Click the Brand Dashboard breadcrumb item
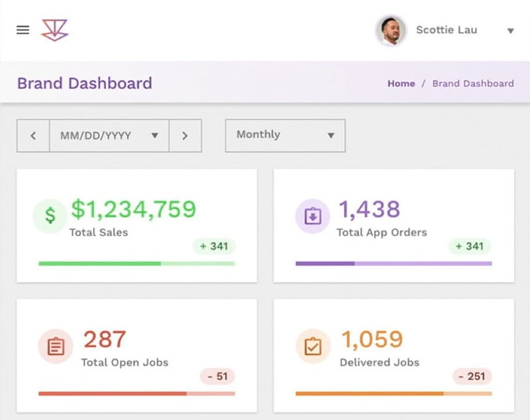The image size is (530, 420). click(x=472, y=83)
